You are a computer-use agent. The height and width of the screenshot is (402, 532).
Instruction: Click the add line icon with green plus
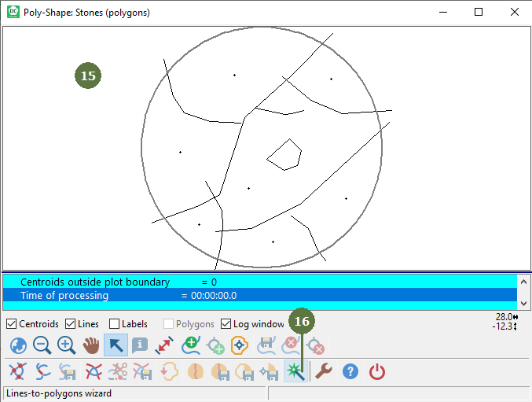click(x=191, y=345)
